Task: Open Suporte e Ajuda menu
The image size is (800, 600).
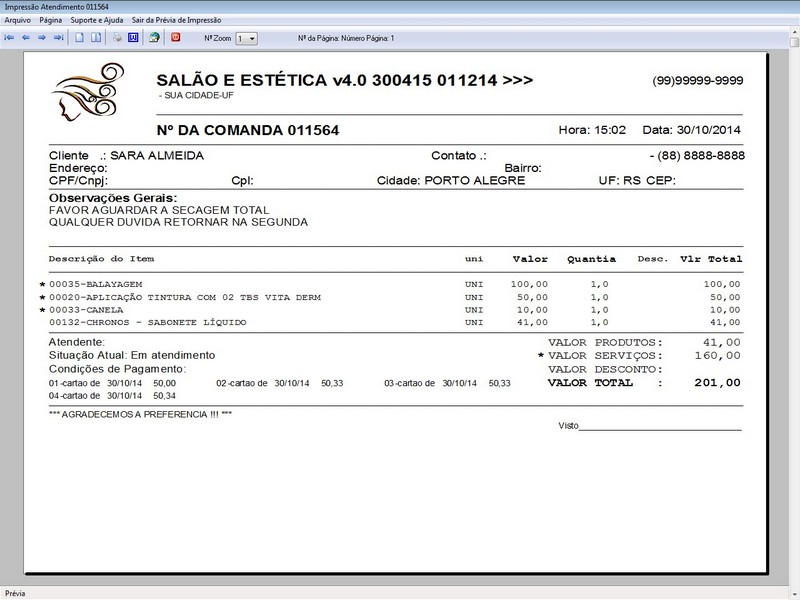Action: 97,20
